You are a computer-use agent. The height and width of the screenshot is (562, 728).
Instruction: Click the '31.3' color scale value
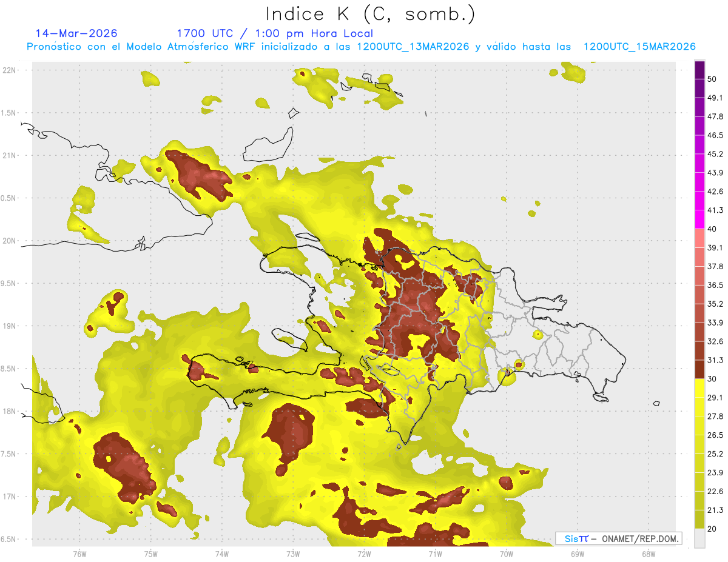716,360
